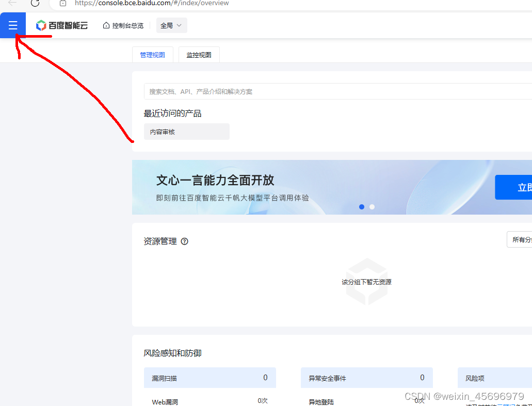Click the 风险感知和防御 heading

173,353
